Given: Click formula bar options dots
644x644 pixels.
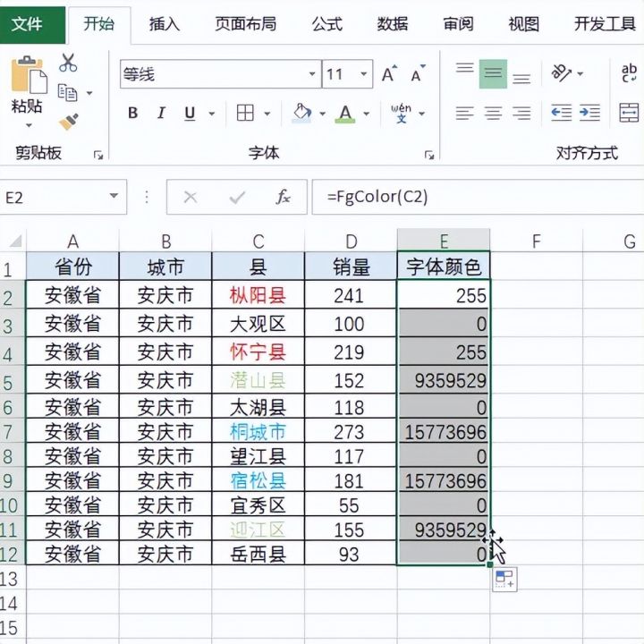Looking at the screenshot, I should pyautogui.click(x=147, y=197).
